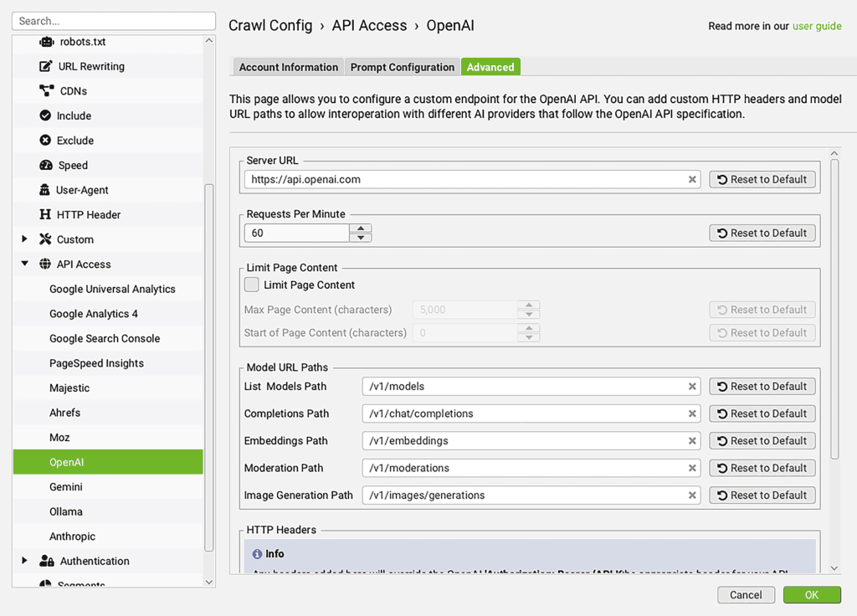Increase Requests Per Minute using up arrow
The image size is (857, 616).
point(360,228)
